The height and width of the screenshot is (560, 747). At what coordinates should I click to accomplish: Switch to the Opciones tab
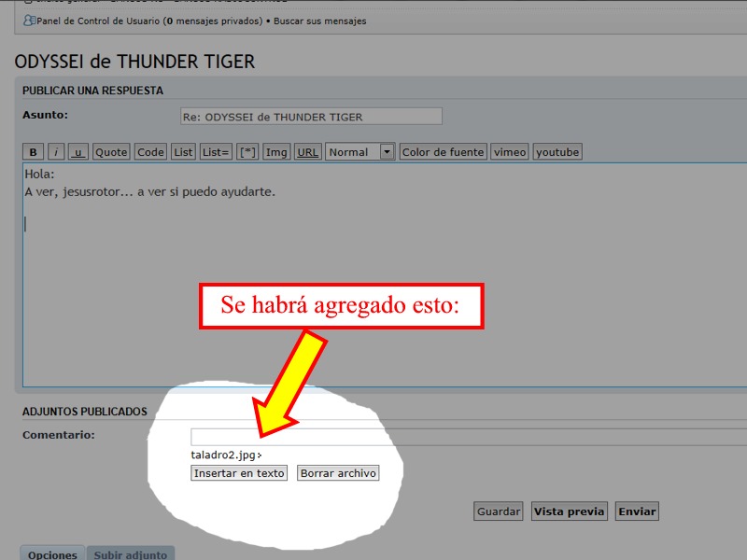pyautogui.click(x=52, y=554)
